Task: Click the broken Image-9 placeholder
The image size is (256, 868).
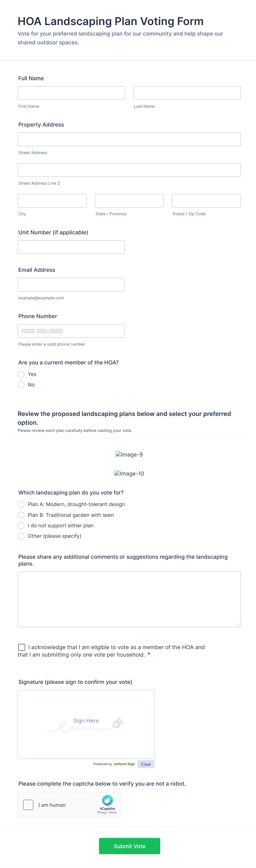Action: (x=129, y=454)
